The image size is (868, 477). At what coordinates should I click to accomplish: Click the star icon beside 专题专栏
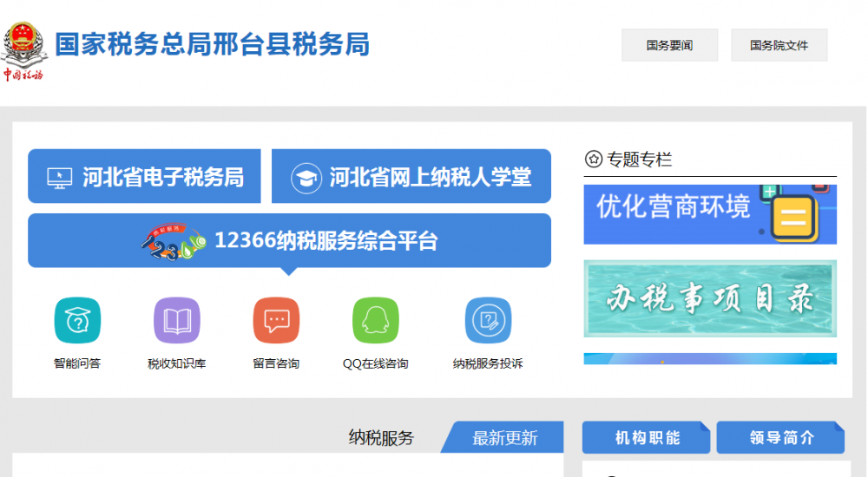(x=594, y=159)
